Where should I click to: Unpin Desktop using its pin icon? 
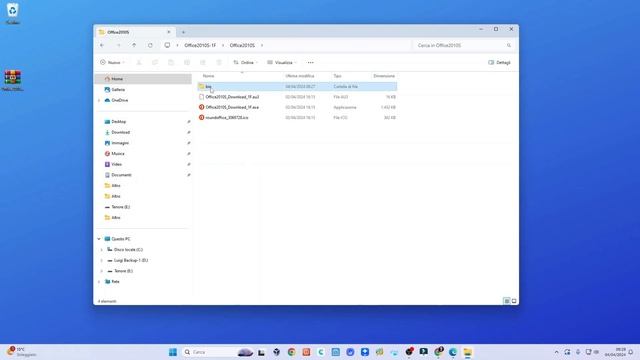(x=189, y=122)
